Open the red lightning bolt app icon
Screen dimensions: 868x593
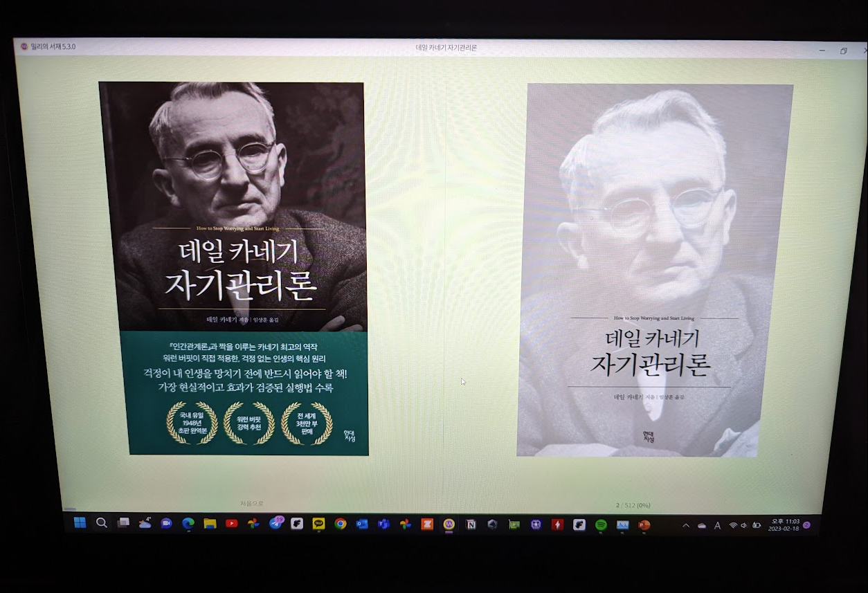click(x=557, y=524)
